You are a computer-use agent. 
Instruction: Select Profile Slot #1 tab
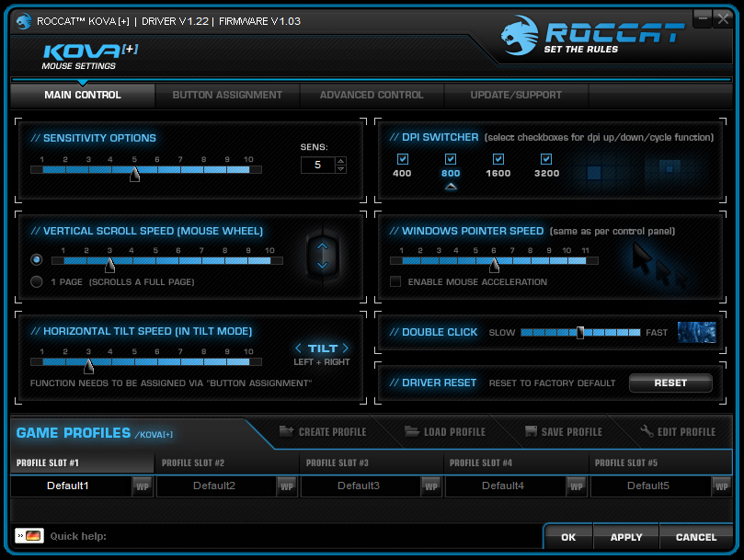(x=83, y=463)
